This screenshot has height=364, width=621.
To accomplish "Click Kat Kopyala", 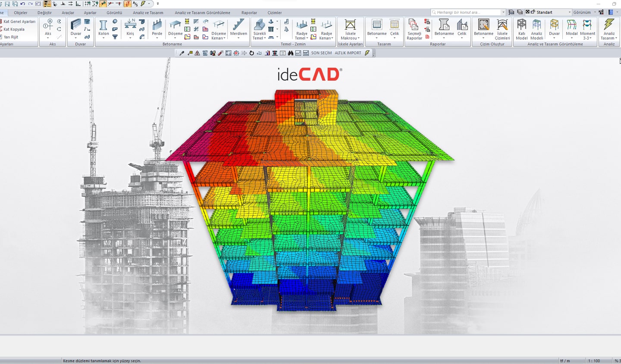I will coord(13,29).
